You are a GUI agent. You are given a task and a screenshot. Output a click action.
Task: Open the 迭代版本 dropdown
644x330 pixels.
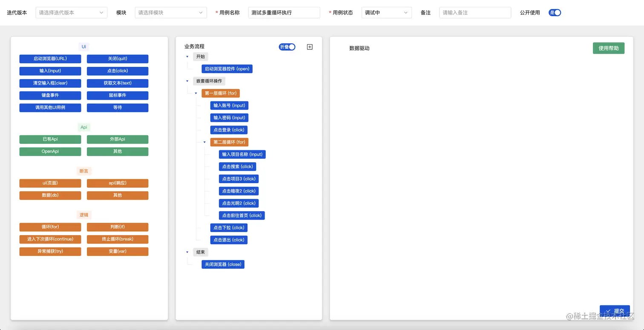click(x=71, y=12)
